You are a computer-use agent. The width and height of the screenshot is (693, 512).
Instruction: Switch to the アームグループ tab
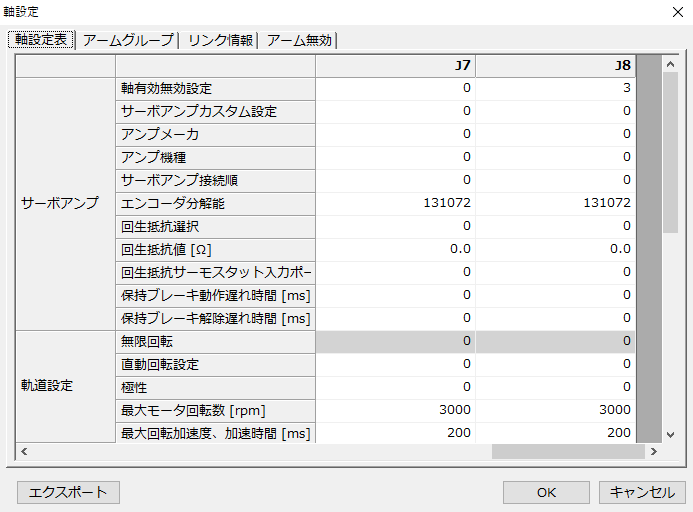128,40
